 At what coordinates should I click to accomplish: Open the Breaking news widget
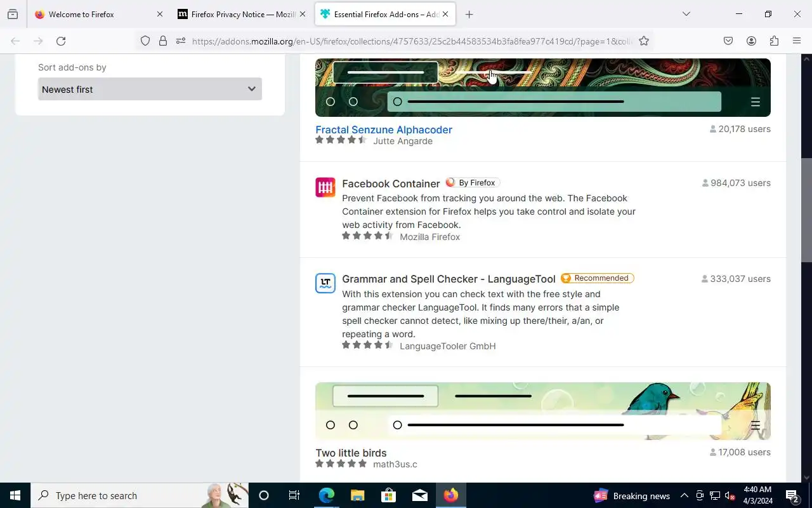632,495
